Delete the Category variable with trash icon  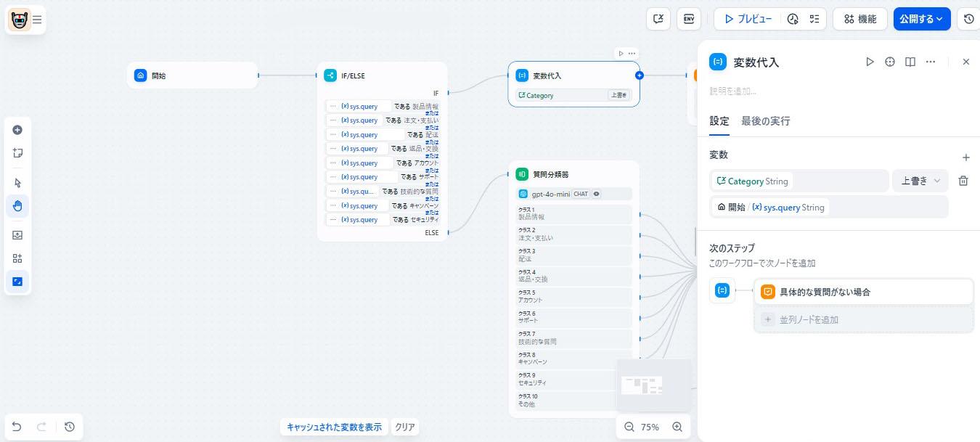click(963, 181)
